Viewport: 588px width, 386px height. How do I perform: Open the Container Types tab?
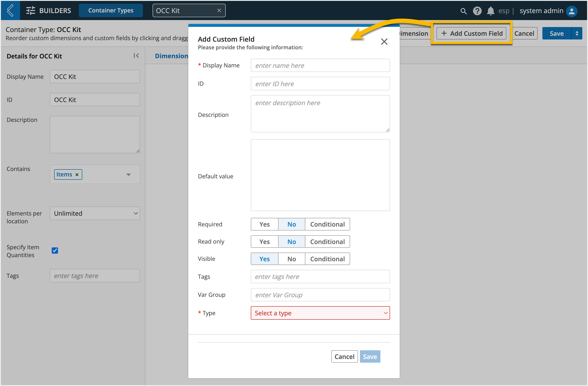tap(111, 10)
